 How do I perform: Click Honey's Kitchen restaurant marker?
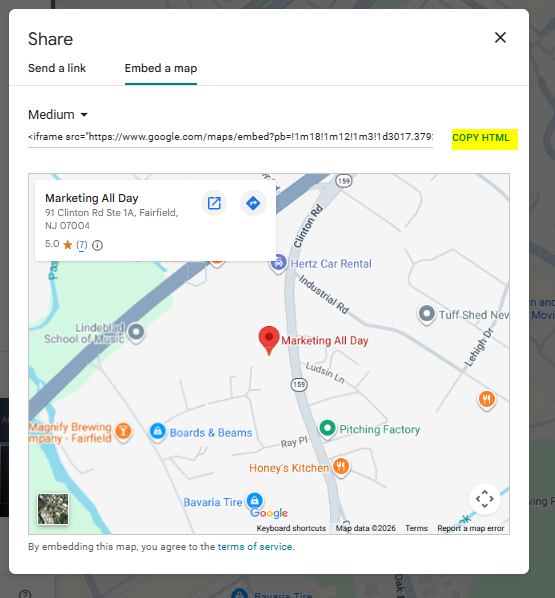click(341, 467)
